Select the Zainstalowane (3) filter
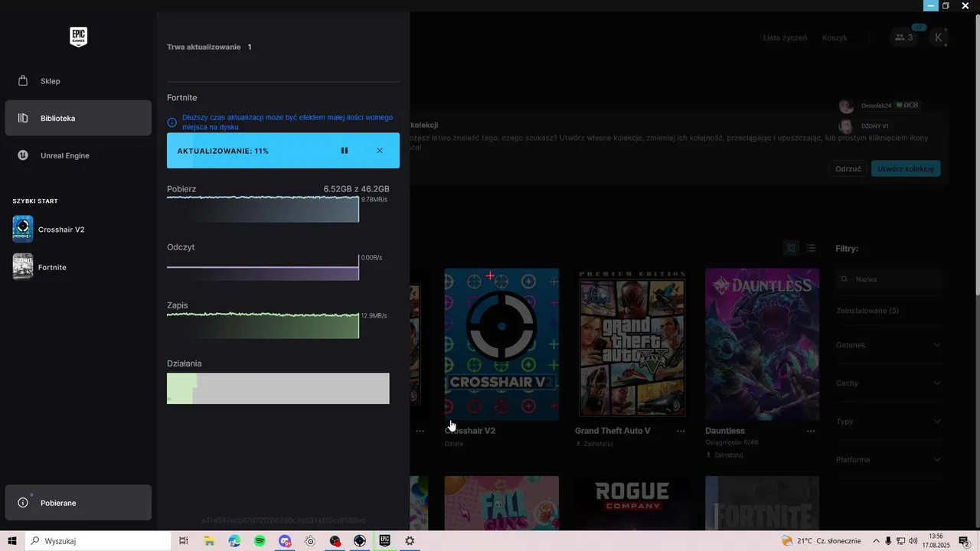The image size is (980, 551). [x=867, y=311]
